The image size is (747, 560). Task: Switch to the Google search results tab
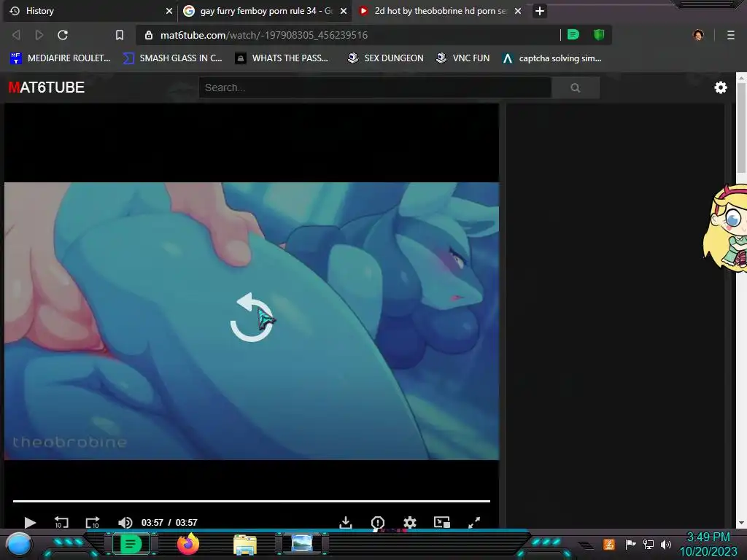pyautogui.click(x=266, y=10)
